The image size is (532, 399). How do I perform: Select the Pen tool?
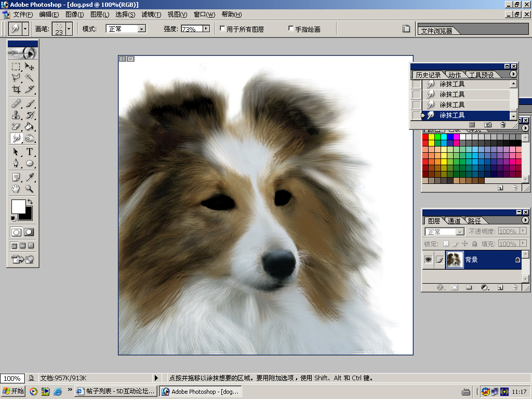coord(16,163)
